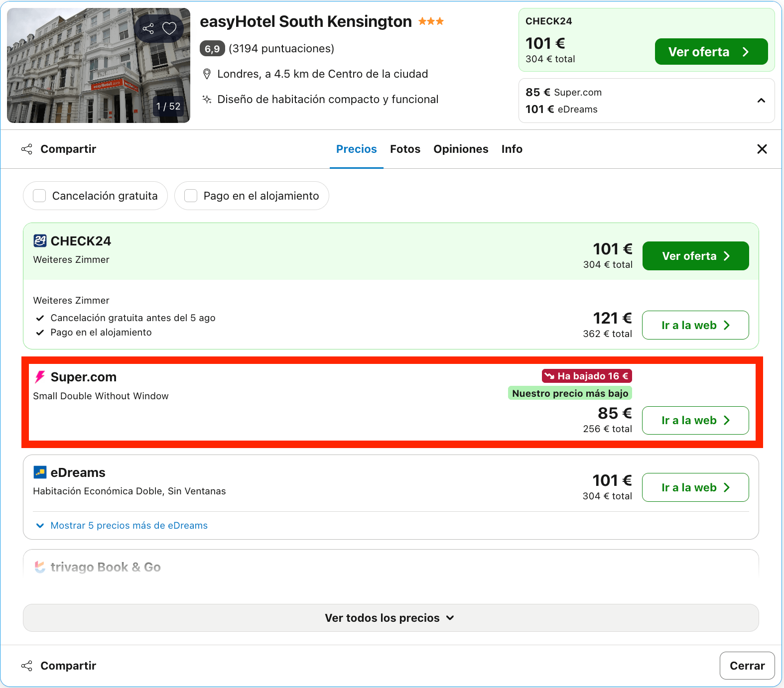Click the Super.com lightning bolt logo

coord(40,377)
